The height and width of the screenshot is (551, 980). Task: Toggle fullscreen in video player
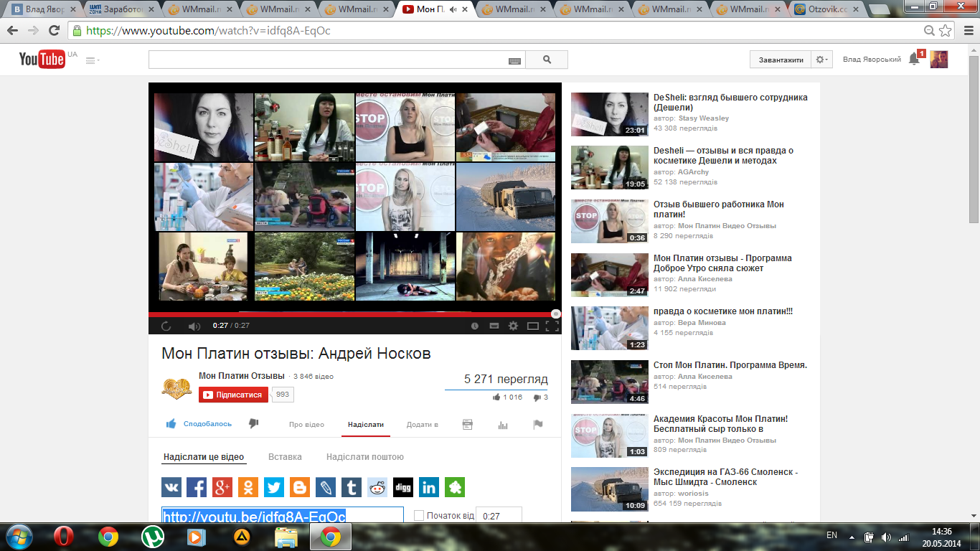click(552, 326)
